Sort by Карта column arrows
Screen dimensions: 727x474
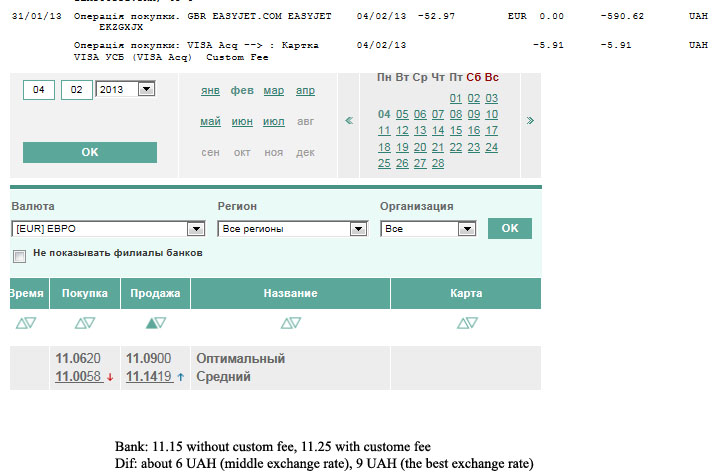click(x=466, y=323)
